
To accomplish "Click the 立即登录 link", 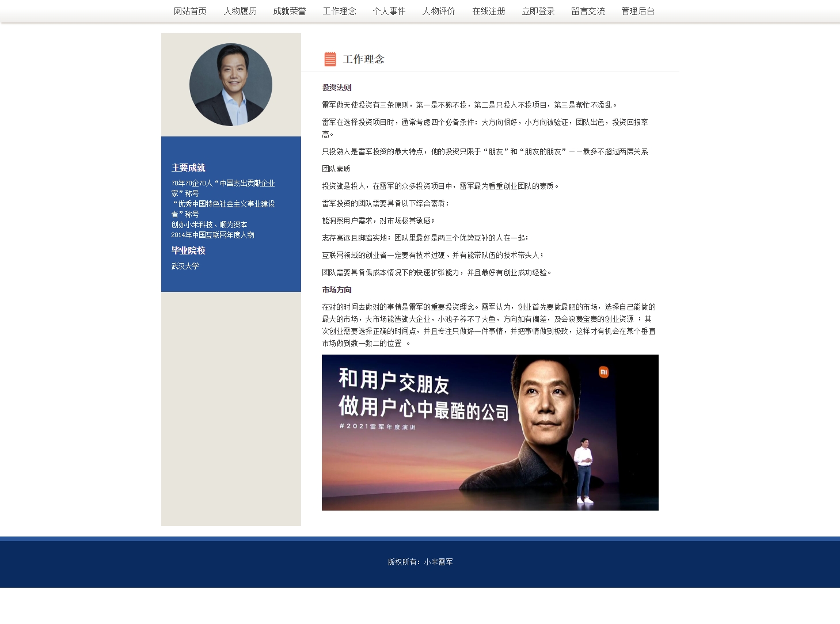I will coord(538,11).
